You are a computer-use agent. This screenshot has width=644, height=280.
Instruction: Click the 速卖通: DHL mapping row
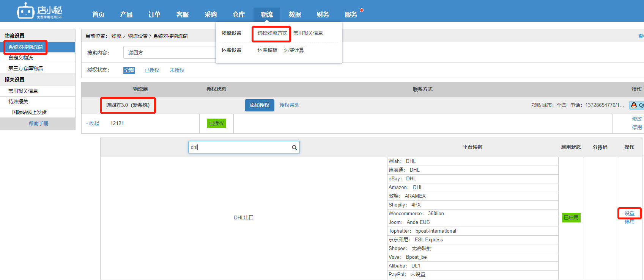coord(473,170)
